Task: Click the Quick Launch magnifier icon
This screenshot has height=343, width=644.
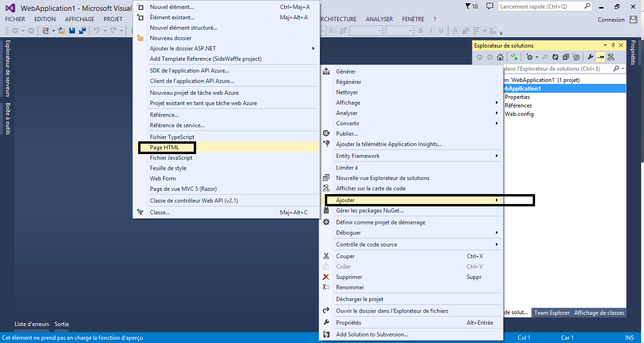Action: tap(587, 7)
